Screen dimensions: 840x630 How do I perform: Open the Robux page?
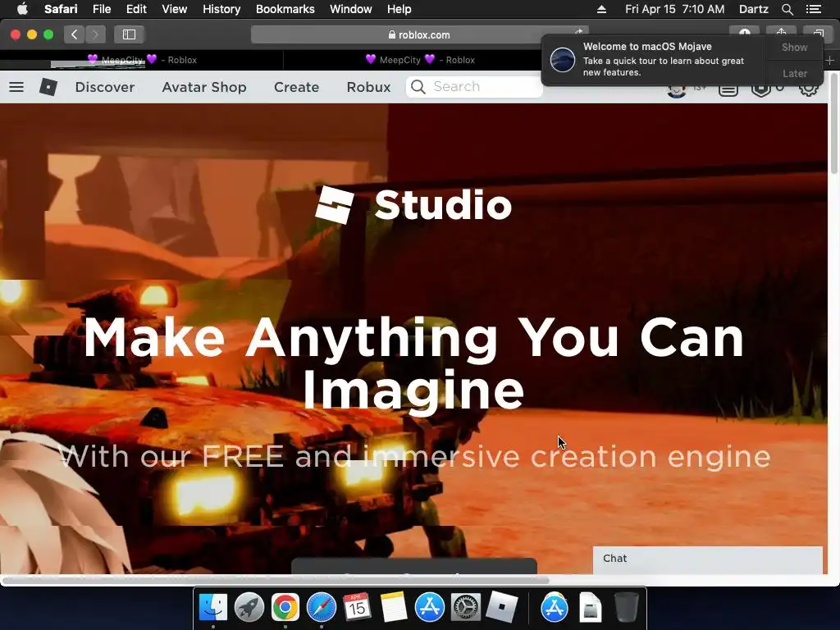(x=368, y=87)
